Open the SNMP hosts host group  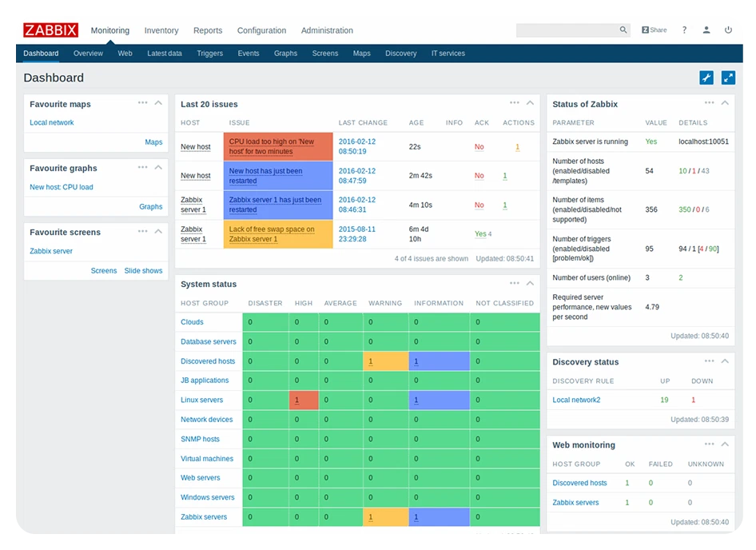[200, 439]
